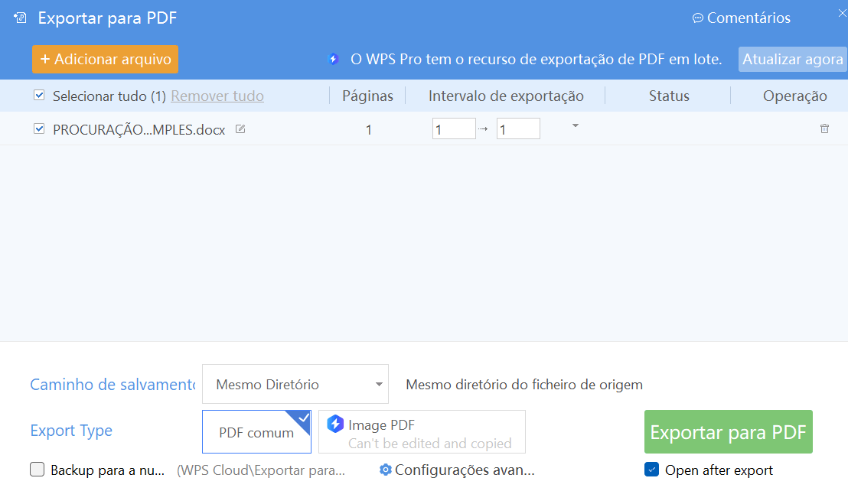Select the PDF comum export type
This screenshot has height=504, width=848.
pos(257,431)
